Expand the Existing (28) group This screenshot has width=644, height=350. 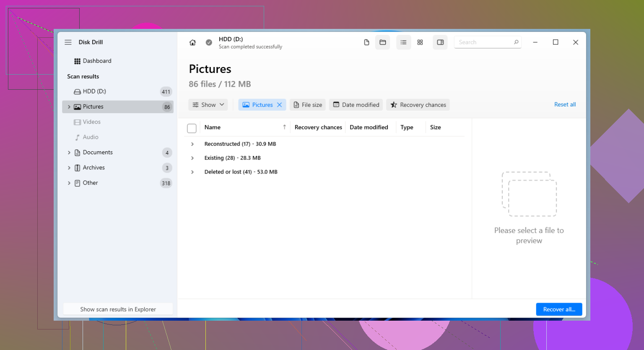[x=192, y=158]
